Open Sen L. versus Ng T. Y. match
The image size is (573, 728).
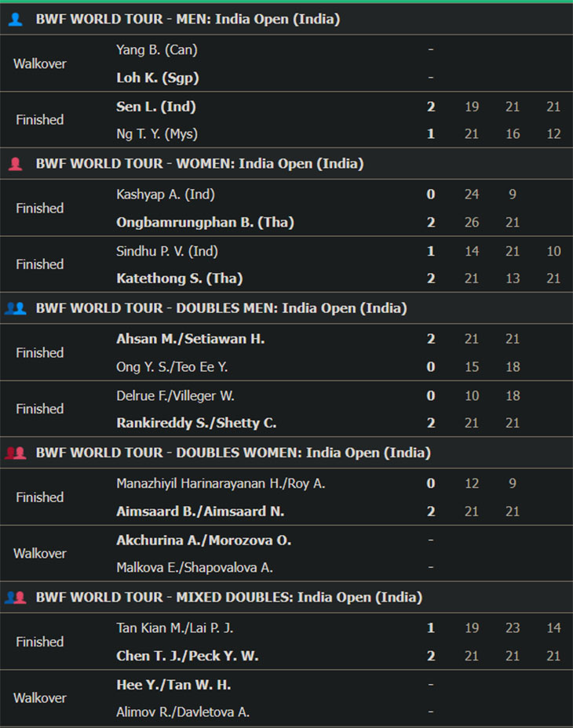click(286, 120)
